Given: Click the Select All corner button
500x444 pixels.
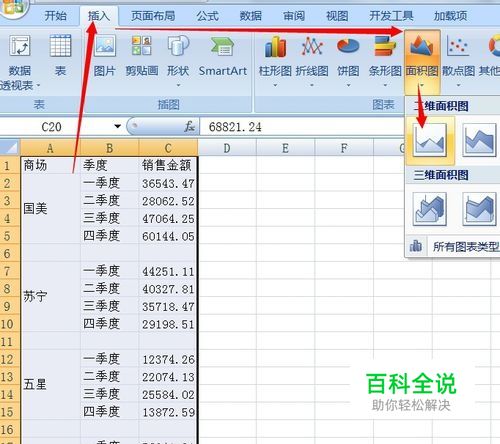Looking at the screenshot, I should pos(10,148).
